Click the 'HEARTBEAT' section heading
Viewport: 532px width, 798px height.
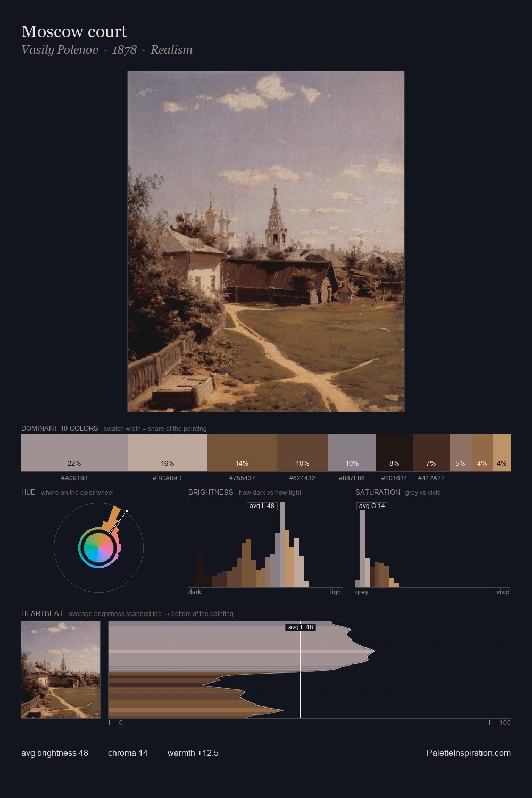tap(42, 613)
